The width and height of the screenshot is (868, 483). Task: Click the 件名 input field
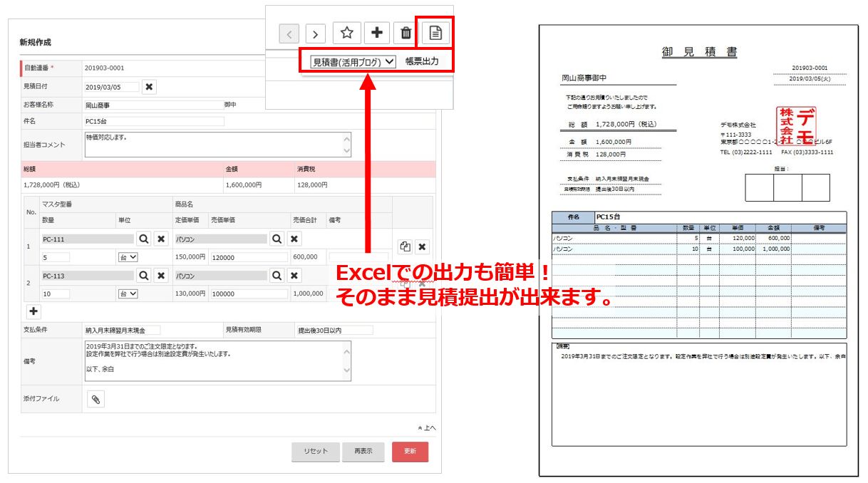154,122
